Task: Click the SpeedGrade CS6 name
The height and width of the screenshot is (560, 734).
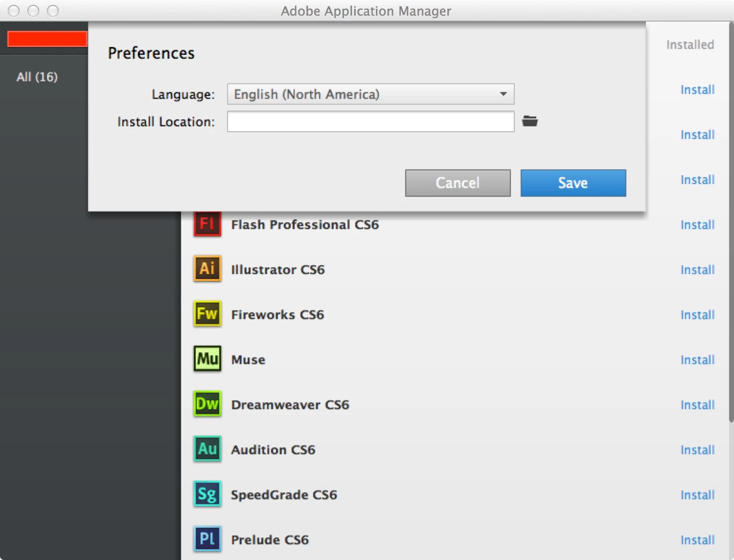Action: pyautogui.click(x=284, y=495)
